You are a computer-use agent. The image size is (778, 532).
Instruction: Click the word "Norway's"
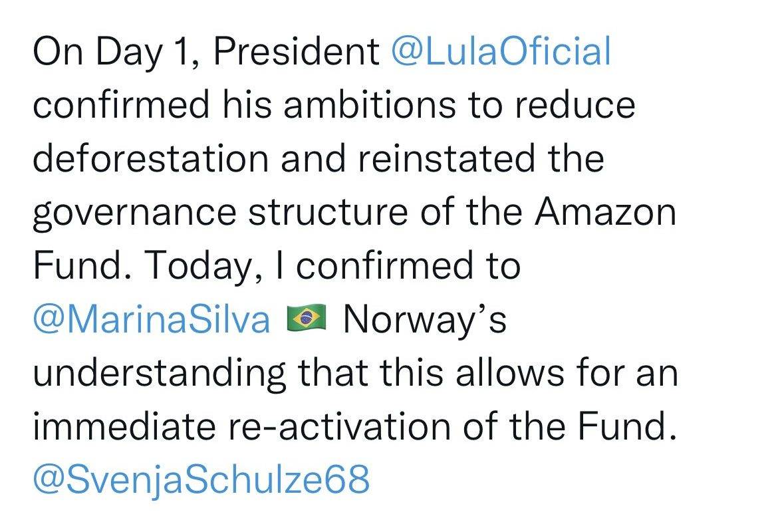(425, 320)
